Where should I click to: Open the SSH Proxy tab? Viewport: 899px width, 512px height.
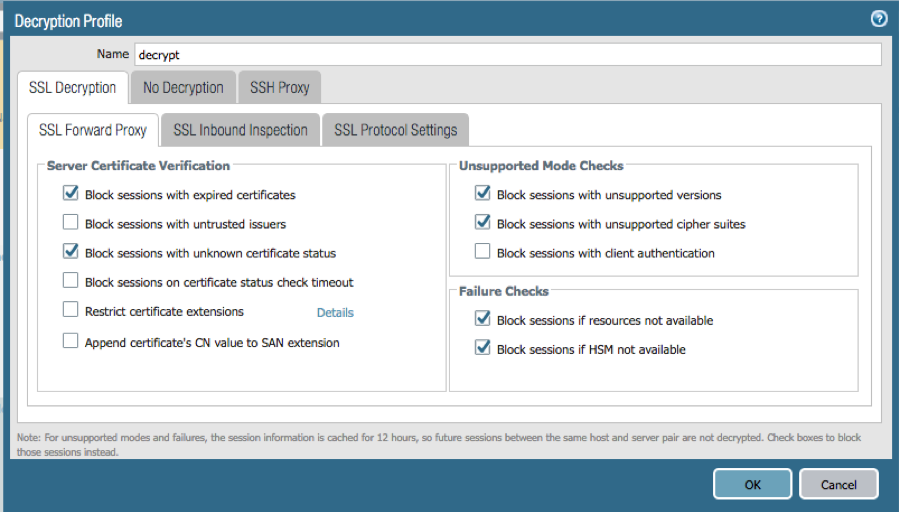[280, 87]
